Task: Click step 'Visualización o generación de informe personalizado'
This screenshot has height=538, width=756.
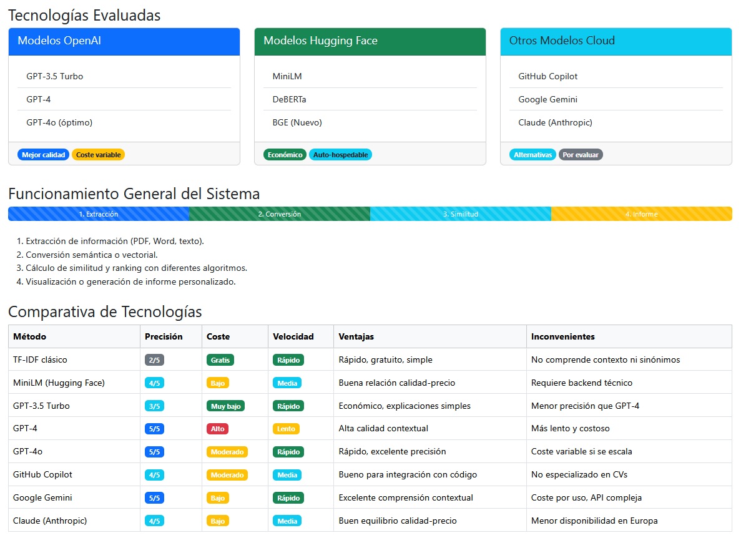Action: tap(130, 281)
